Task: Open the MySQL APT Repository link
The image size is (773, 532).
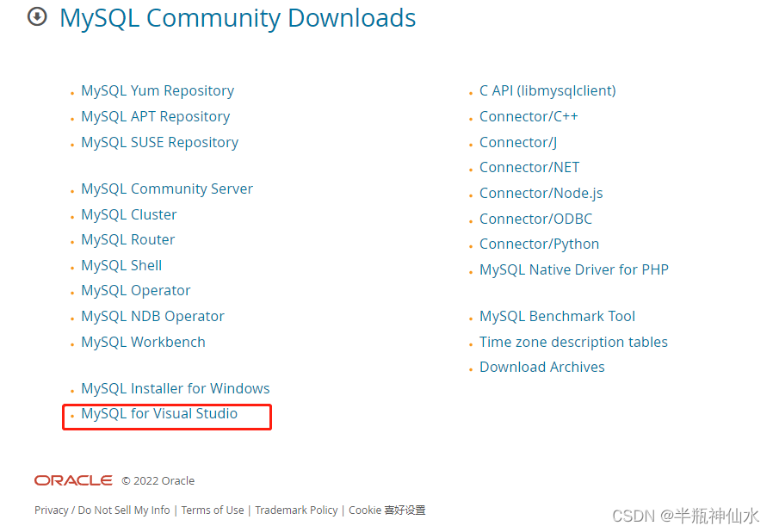Action: (x=155, y=116)
